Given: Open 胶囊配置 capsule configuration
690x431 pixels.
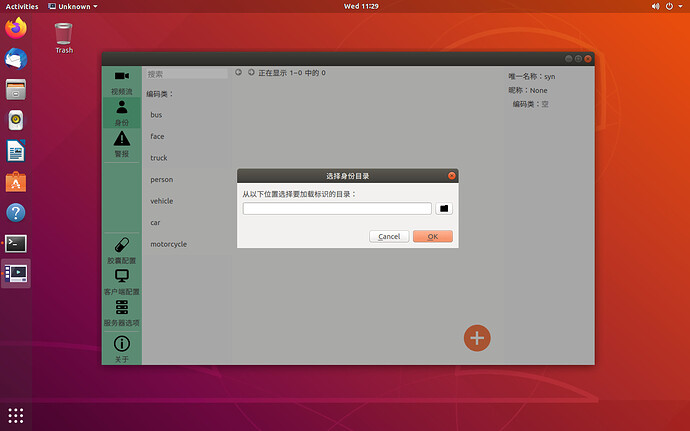Looking at the screenshot, I should tap(122, 250).
